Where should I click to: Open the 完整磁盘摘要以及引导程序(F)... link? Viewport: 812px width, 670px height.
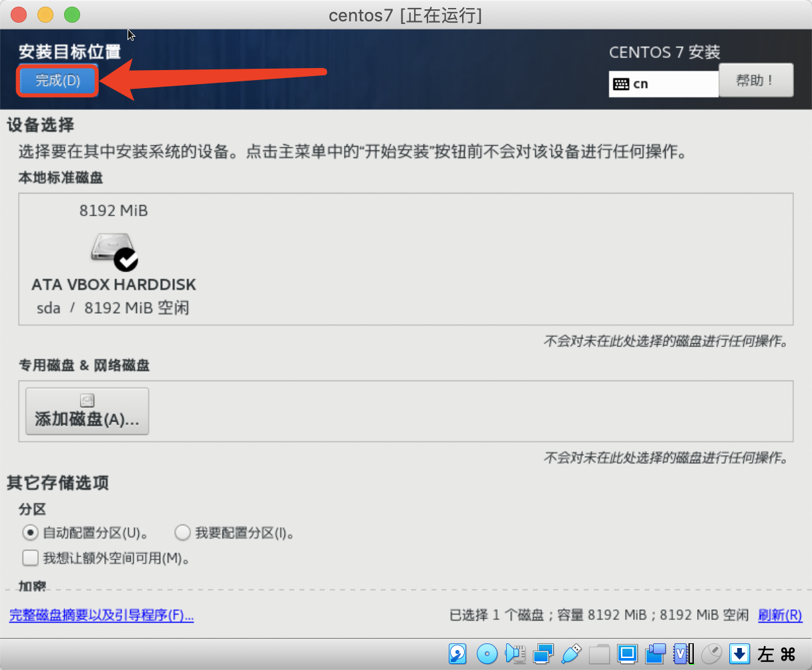[x=101, y=615]
